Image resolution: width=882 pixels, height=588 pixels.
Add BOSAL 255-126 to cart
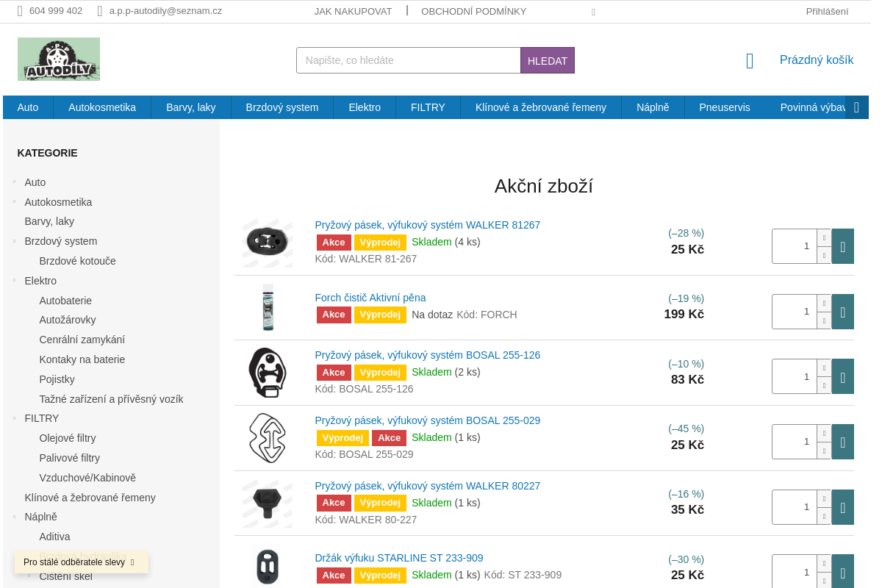[842, 376]
